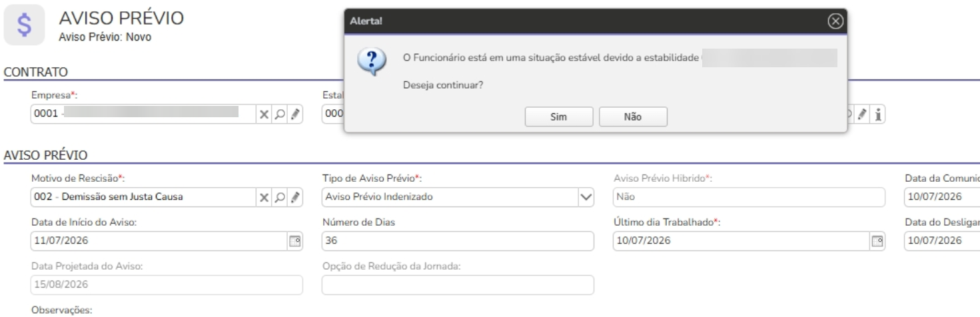
Task: Edit the Empresa record with pencil icon
Action: click(x=293, y=115)
